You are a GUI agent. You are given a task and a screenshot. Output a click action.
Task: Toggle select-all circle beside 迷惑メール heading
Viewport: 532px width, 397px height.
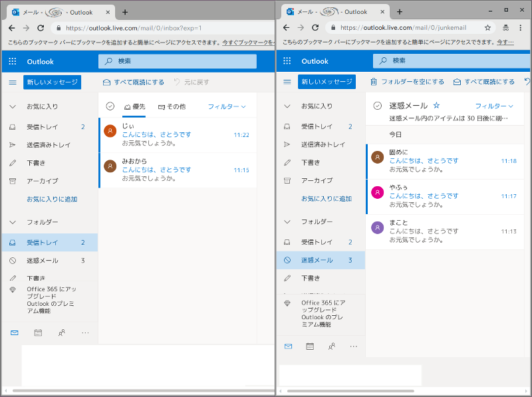pyautogui.click(x=377, y=106)
